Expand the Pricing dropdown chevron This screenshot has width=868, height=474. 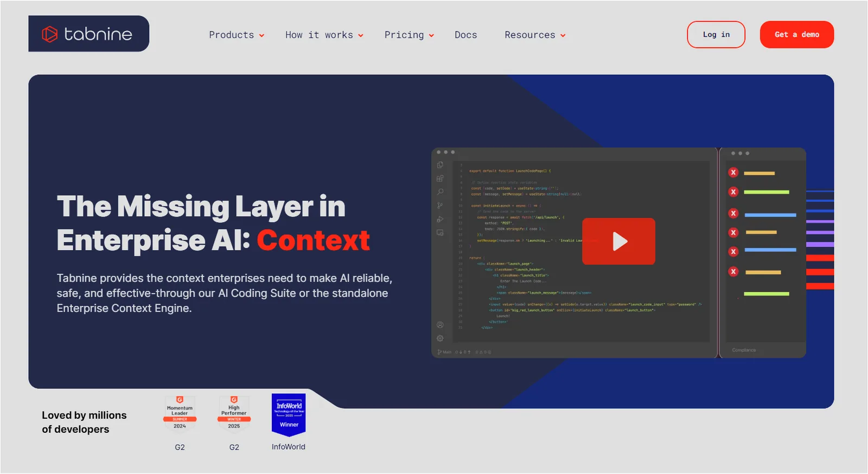pos(431,36)
